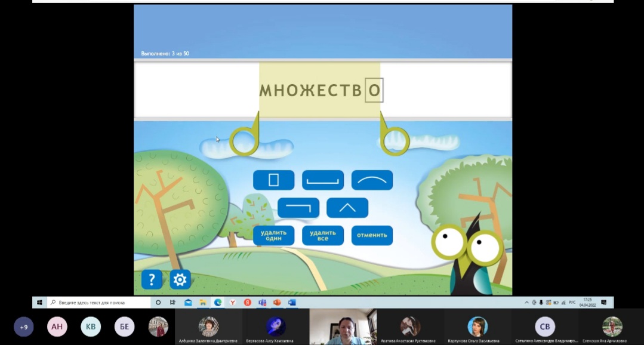Open Microsoft Edge from the taskbar
This screenshot has height=345, width=644.
pos(218,303)
